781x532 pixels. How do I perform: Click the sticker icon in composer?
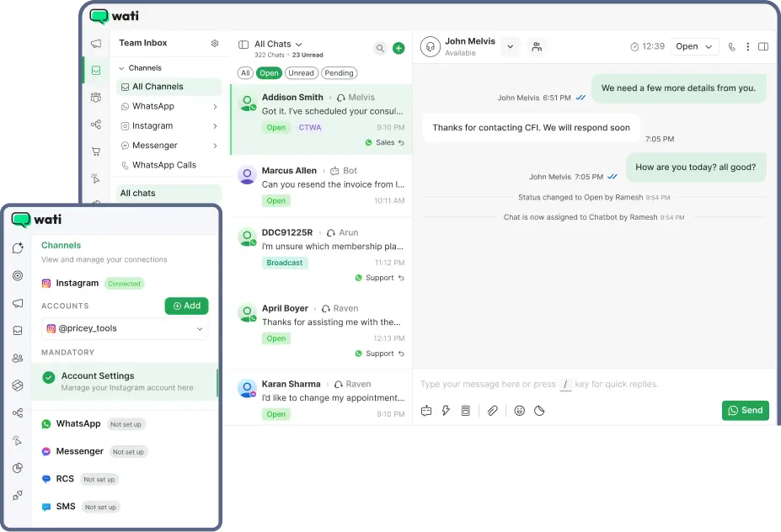coord(539,411)
